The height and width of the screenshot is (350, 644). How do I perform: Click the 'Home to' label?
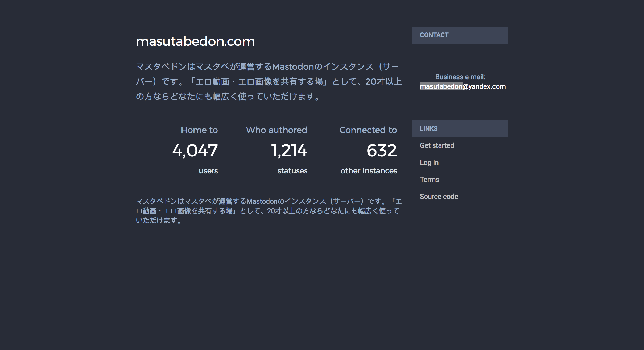pos(199,130)
